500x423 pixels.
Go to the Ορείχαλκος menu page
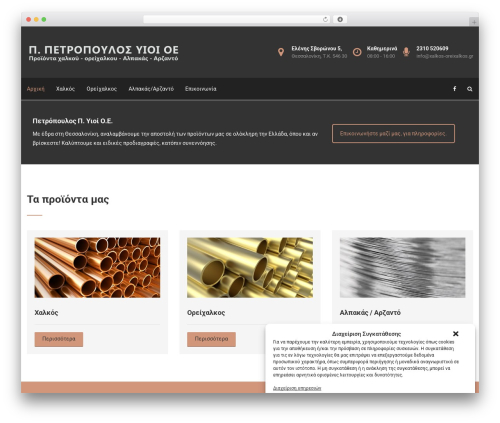point(102,89)
